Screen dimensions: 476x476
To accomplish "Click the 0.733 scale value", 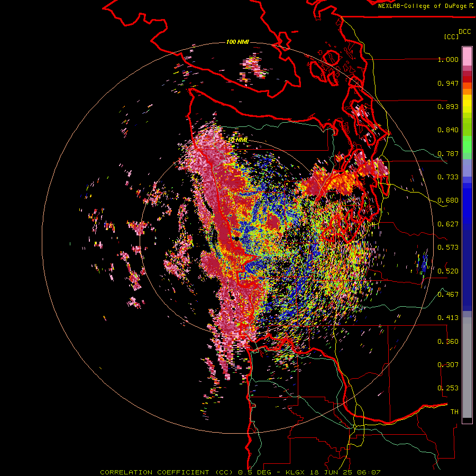I will (x=448, y=177).
